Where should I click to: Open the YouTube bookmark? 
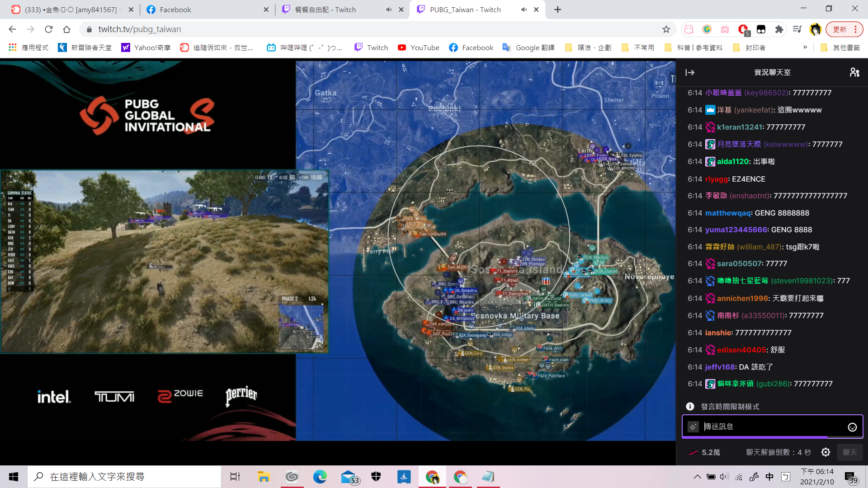[x=418, y=47]
